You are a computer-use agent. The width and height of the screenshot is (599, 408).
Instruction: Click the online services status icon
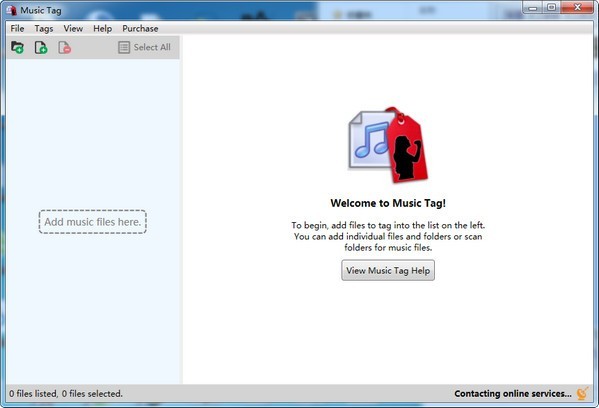(583, 393)
